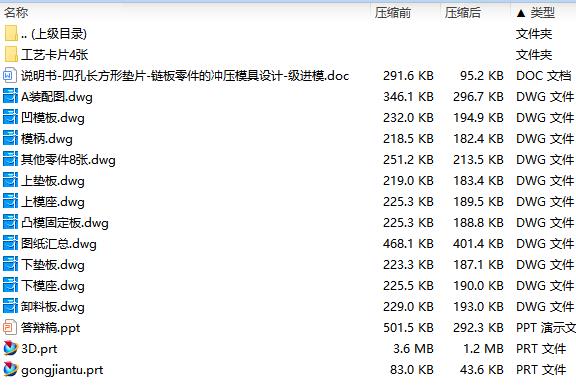The image size is (576, 386).
Task: Click the 1.2 MB compressed size value
Action: point(483,349)
